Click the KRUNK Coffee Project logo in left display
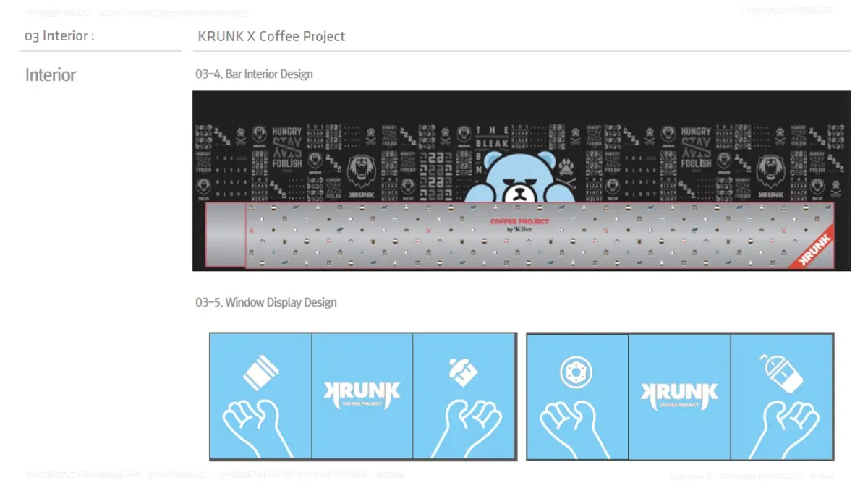 point(361,395)
